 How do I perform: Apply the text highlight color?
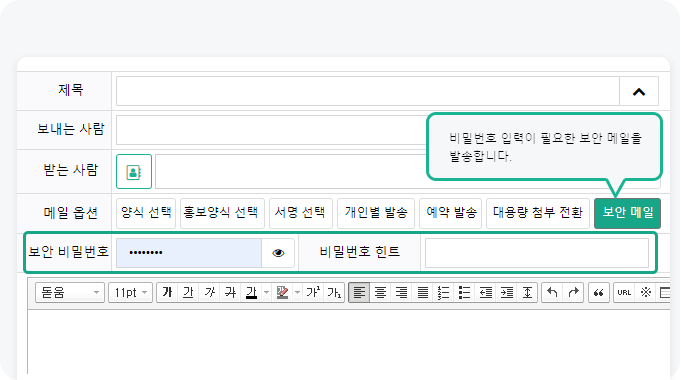point(282,292)
